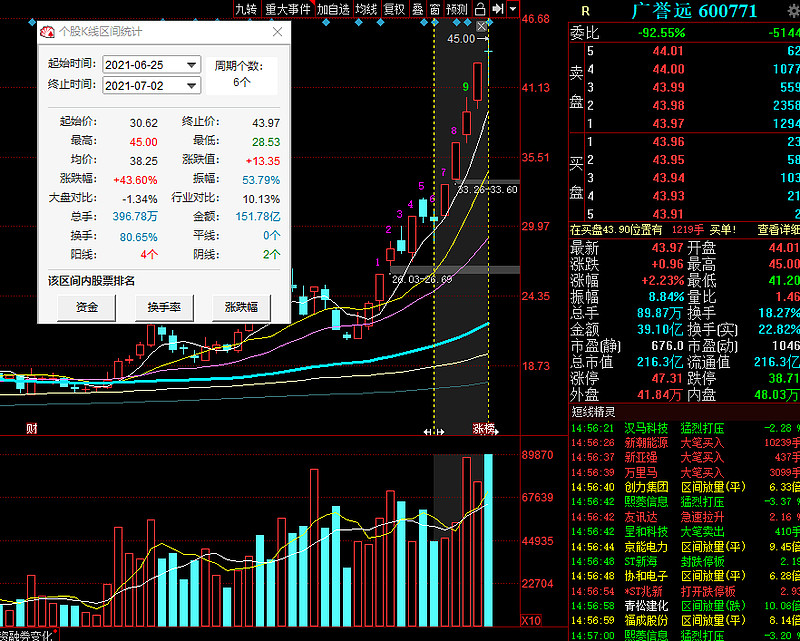Screen dimensions: 800x641
Task: Click buy level 1 price 43.96
Action: pos(668,141)
